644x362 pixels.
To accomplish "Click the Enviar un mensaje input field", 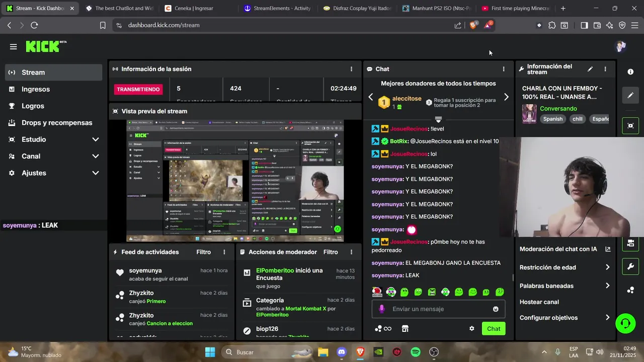I will coord(438,309).
